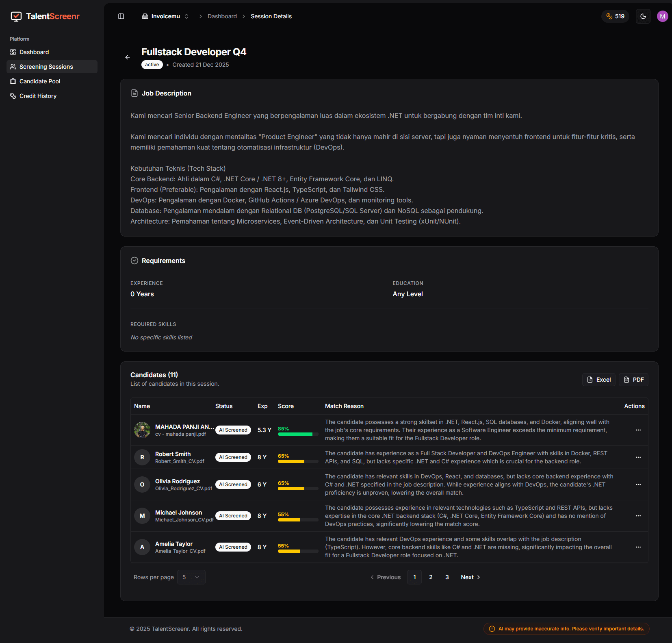
Task: Click the M profile avatar
Action: coord(662,16)
